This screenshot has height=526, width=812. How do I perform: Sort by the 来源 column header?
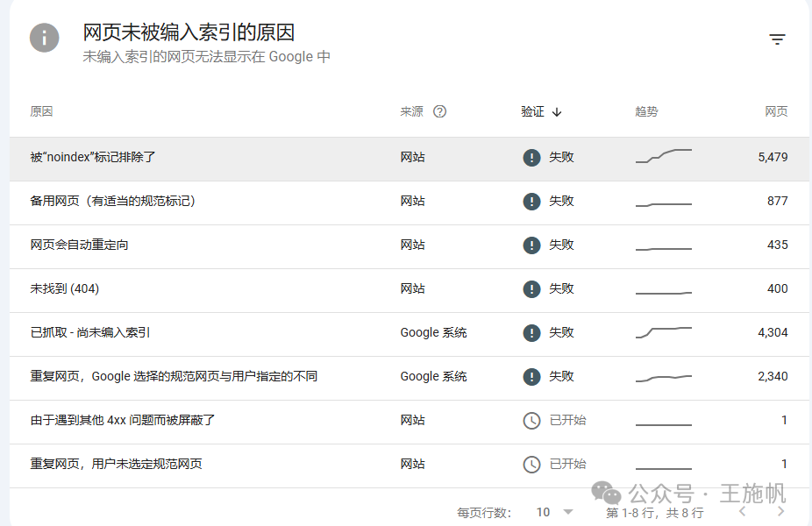point(411,111)
